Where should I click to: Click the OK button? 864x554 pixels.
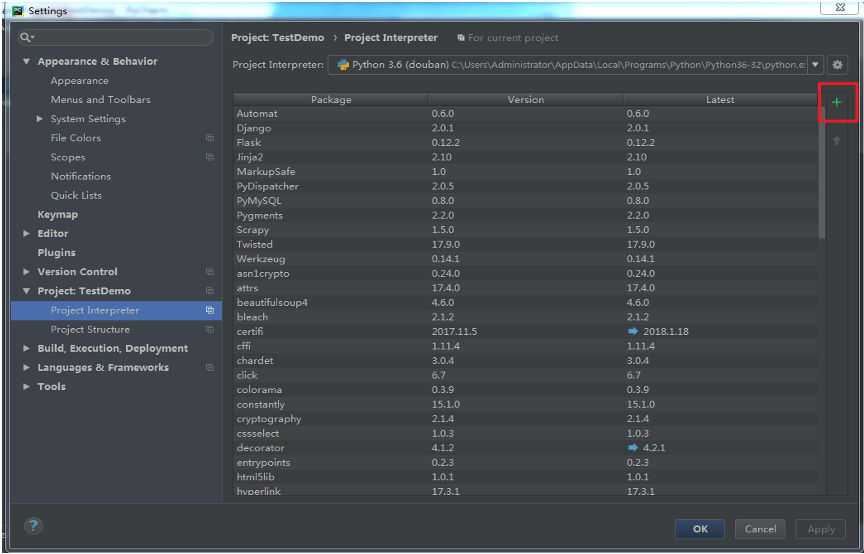coord(700,529)
